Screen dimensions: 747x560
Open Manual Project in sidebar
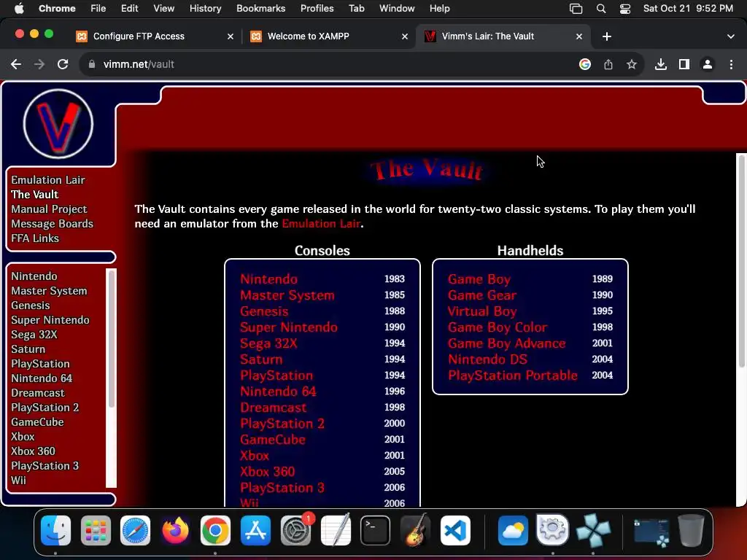(49, 209)
